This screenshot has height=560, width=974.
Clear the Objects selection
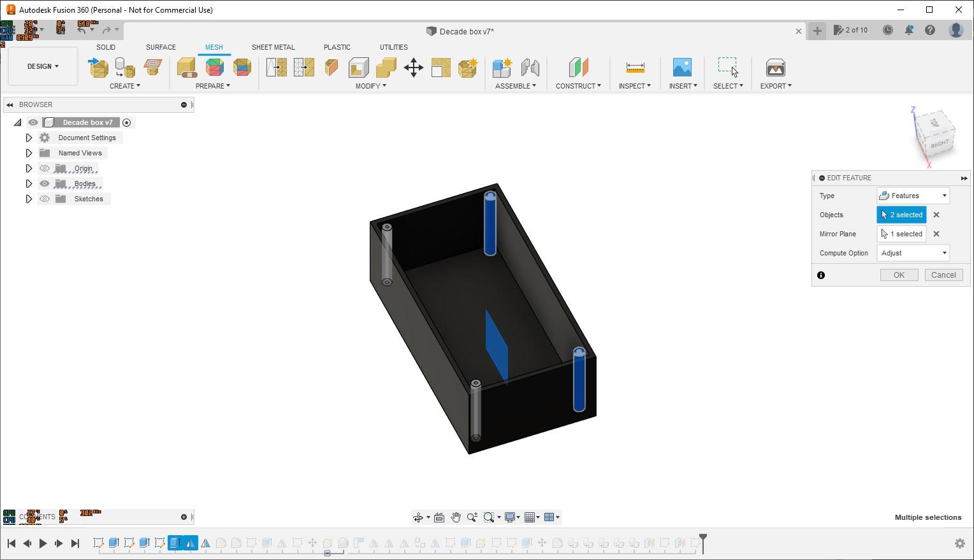coord(936,215)
